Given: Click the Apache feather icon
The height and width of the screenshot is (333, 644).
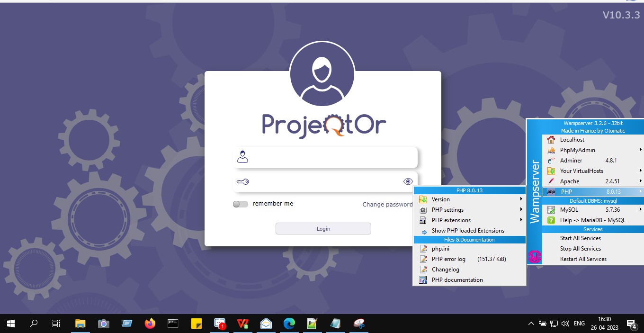Looking at the screenshot, I should (x=551, y=181).
